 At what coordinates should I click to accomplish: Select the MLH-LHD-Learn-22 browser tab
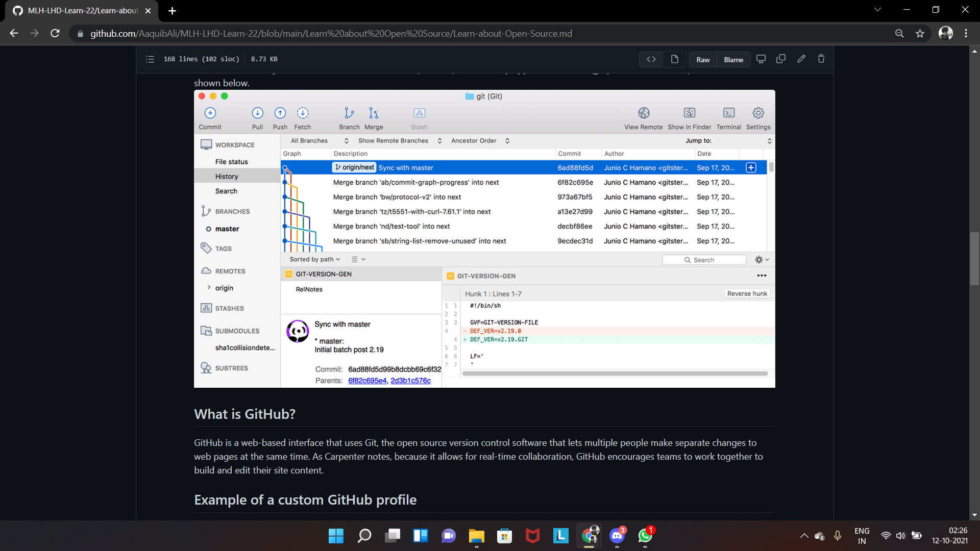click(83, 11)
